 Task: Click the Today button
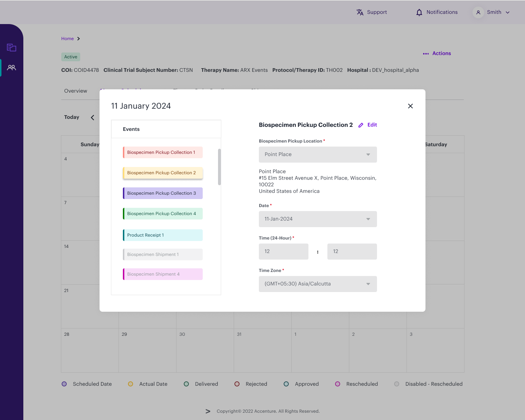coord(71,117)
